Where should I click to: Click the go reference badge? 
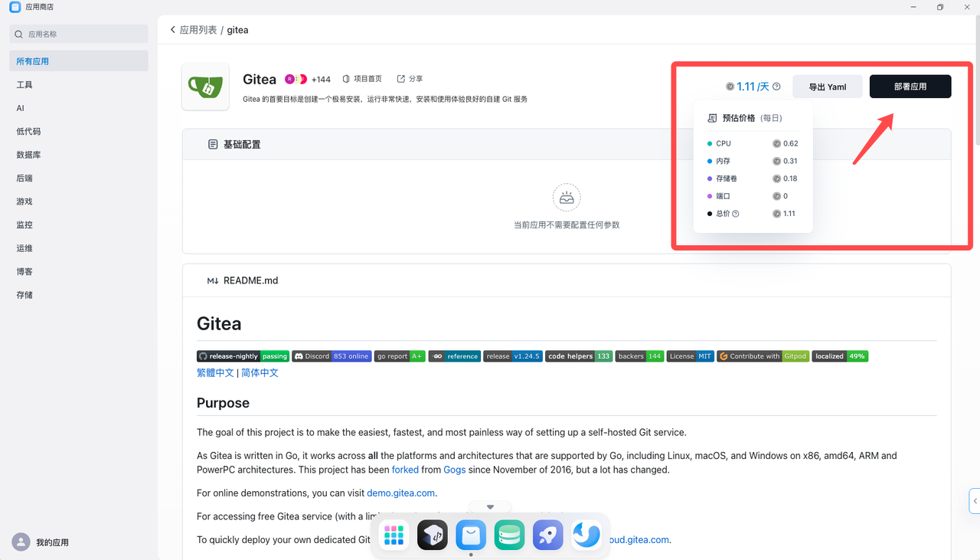tap(455, 356)
